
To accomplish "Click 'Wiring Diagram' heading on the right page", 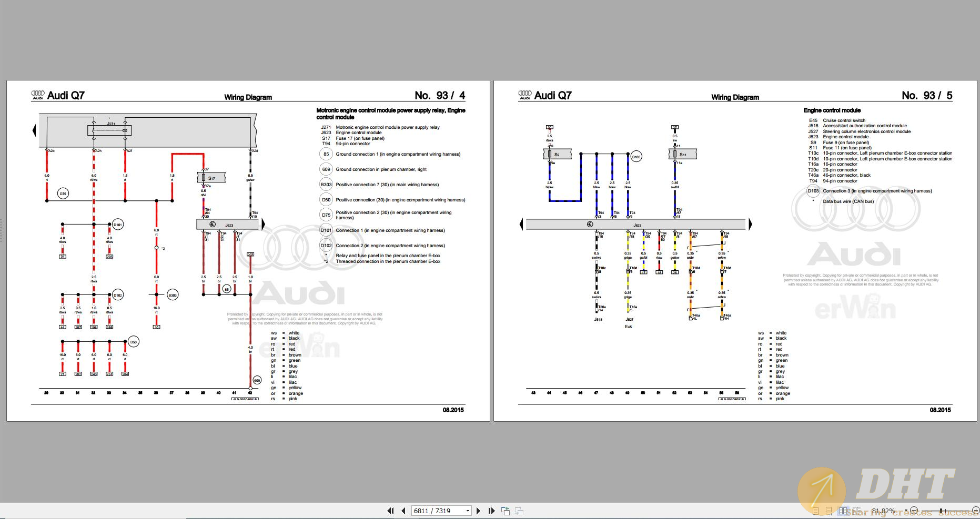I will [735, 97].
